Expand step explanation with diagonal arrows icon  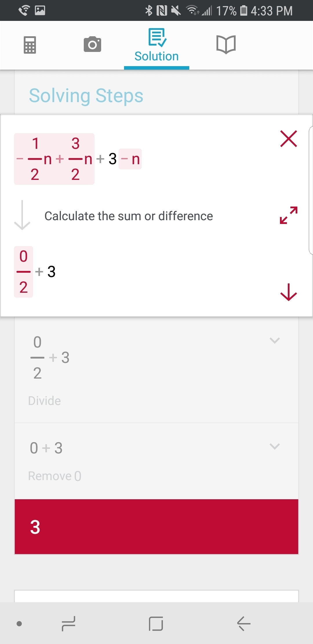pos(289,215)
